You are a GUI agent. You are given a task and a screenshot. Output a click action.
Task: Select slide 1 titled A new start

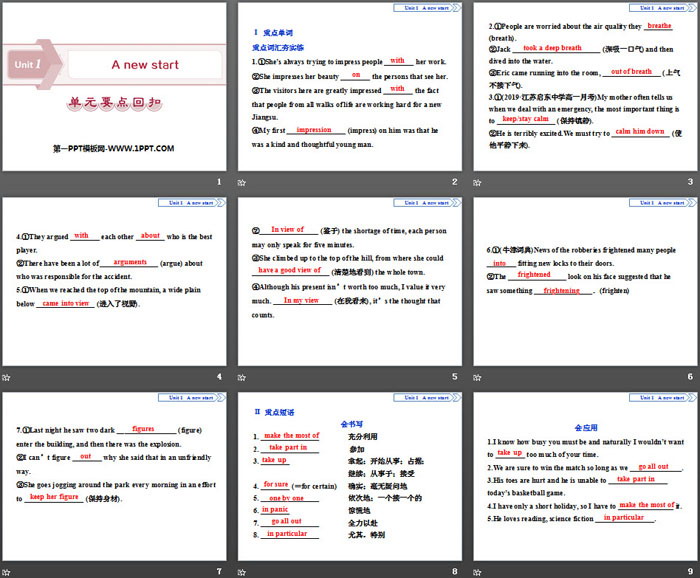tap(114, 87)
